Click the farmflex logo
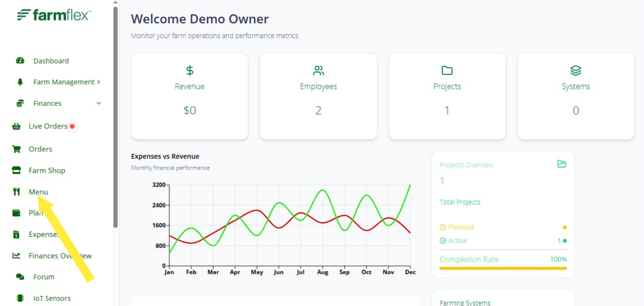644x306 pixels. [x=54, y=15]
